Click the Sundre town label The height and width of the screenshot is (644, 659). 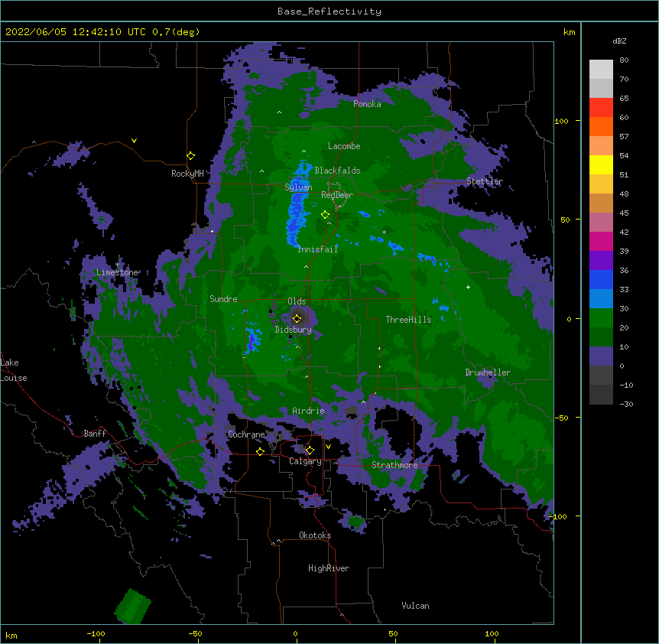point(223,299)
